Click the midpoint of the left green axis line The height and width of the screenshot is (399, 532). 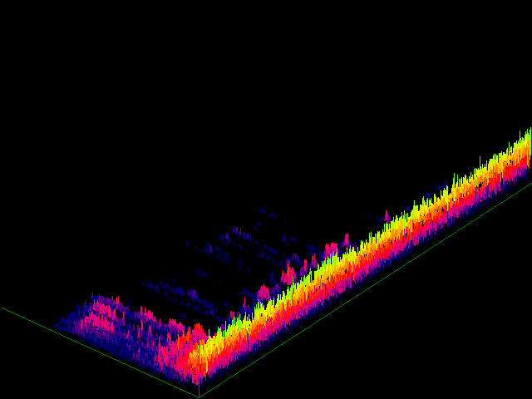(101, 353)
